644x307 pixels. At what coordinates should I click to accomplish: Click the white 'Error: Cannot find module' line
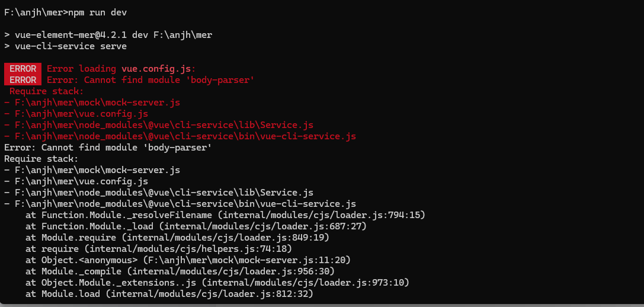pos(108,147)
